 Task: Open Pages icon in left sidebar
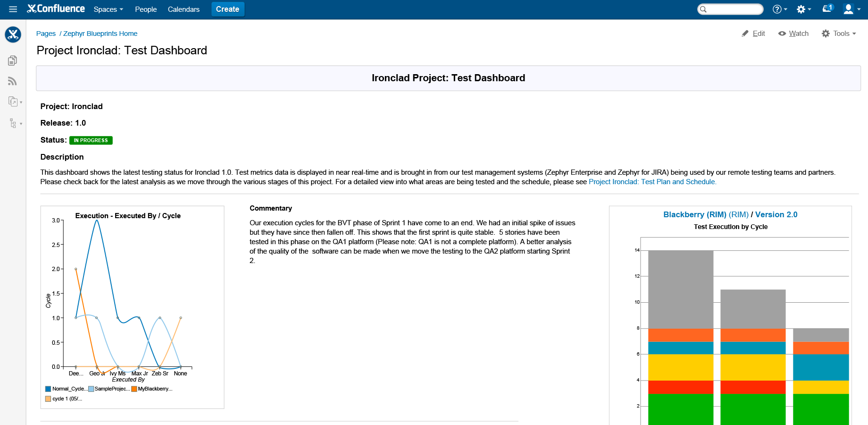point(13,60)
